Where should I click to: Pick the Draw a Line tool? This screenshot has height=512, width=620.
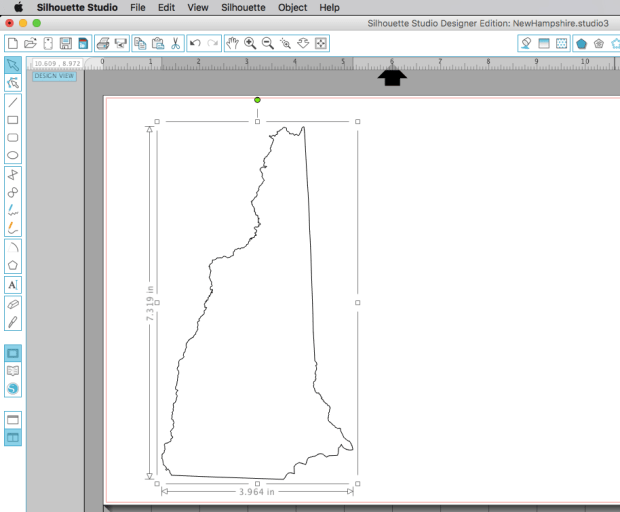(x=13, y=101)
